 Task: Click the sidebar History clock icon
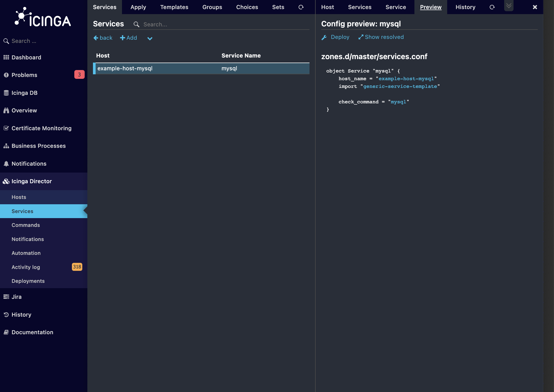(x=6, y=315)
